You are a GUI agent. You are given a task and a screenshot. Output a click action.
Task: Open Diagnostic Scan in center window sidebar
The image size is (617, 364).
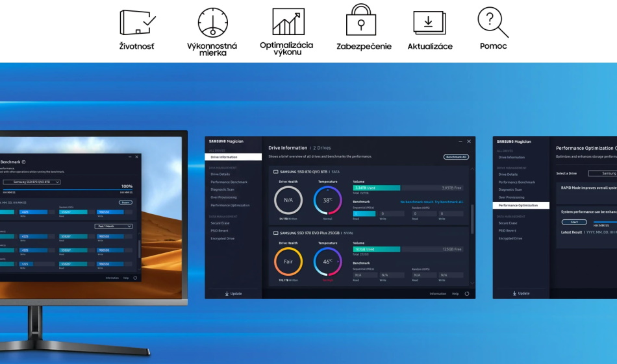pyautogui.click(x=222, y=189)
